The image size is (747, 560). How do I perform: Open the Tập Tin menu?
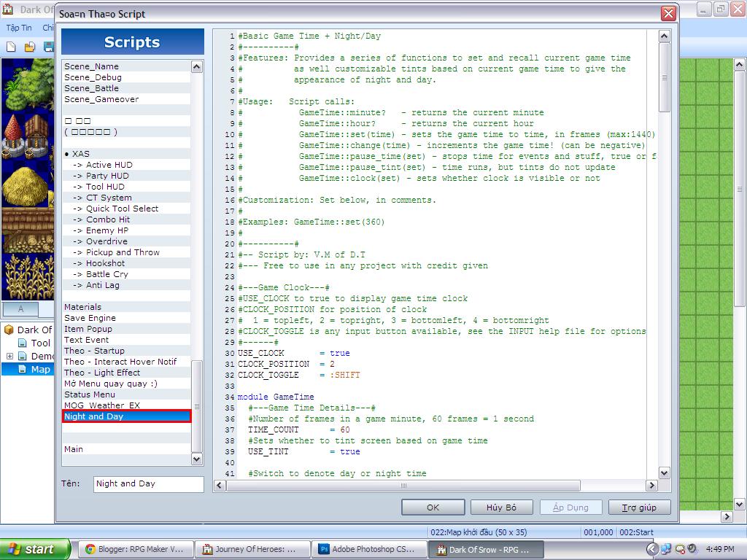tap(19, 28)
